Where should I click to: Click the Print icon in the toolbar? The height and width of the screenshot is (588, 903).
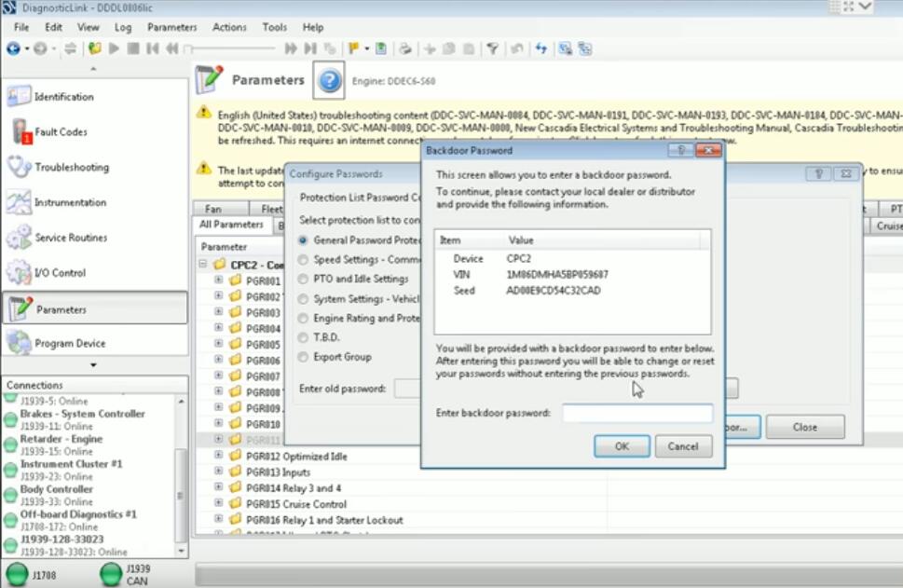tap(405, 49)
